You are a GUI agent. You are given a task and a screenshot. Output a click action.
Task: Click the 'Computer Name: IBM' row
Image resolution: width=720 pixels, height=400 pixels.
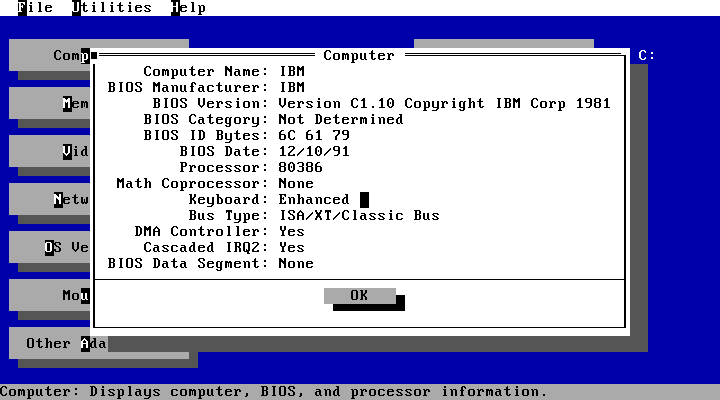(224, 71)
